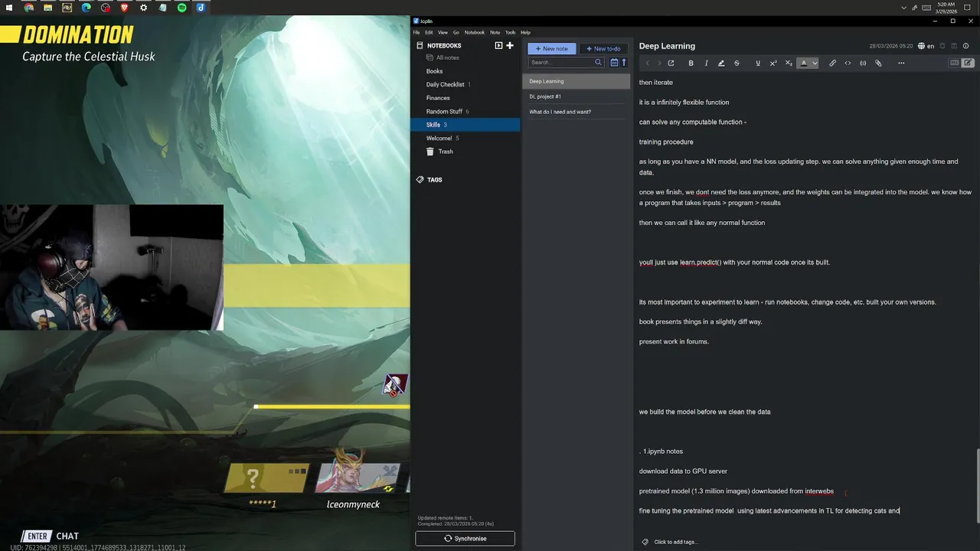Open the Go menu
980x551 pixels.
pyautogui.click(x=456, y=32)
